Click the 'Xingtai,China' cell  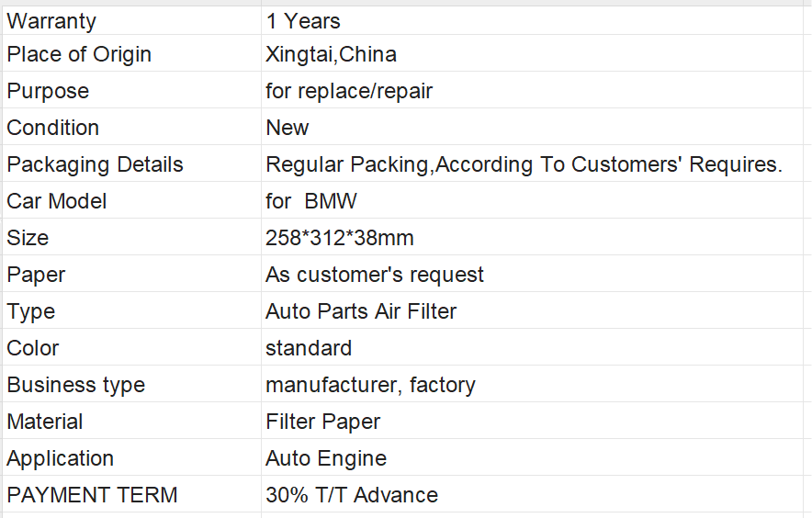tap(533, 53)
